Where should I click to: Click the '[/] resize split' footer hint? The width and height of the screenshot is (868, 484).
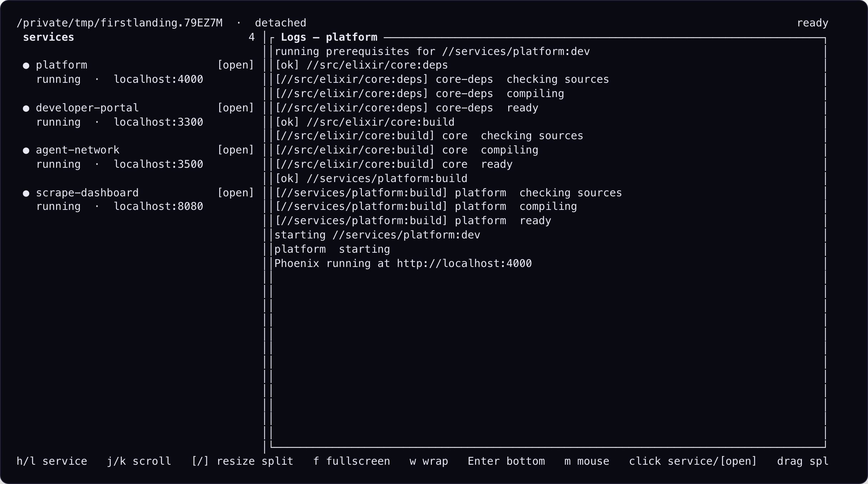tap(242, 461)
